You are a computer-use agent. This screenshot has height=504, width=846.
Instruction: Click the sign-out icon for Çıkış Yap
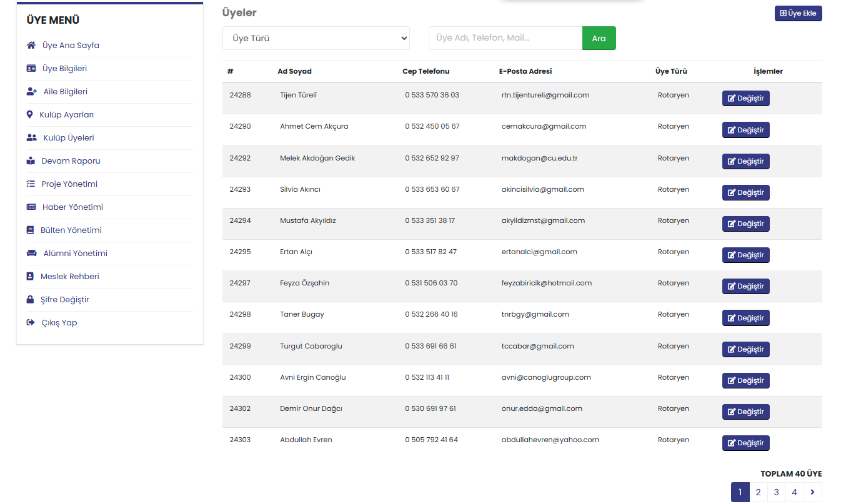[x=30, y=323]
